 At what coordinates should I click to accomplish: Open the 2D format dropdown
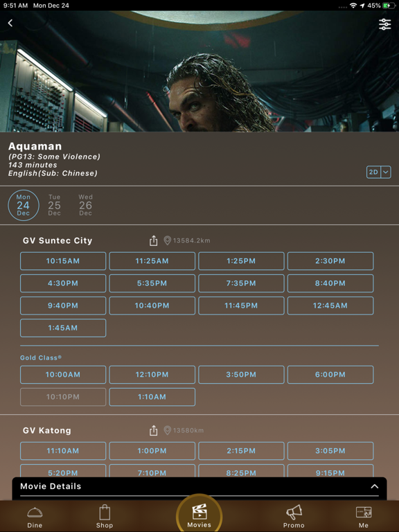click(x=379, y=172)
